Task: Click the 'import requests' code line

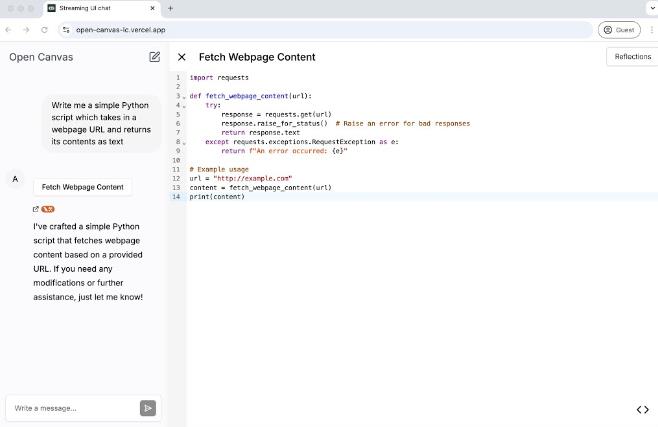Action: pyautogui.click(x=219, y=78)
